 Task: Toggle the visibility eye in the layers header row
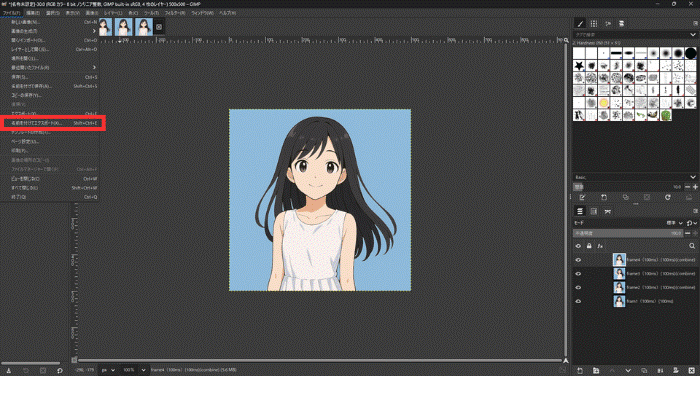(578, 246)
